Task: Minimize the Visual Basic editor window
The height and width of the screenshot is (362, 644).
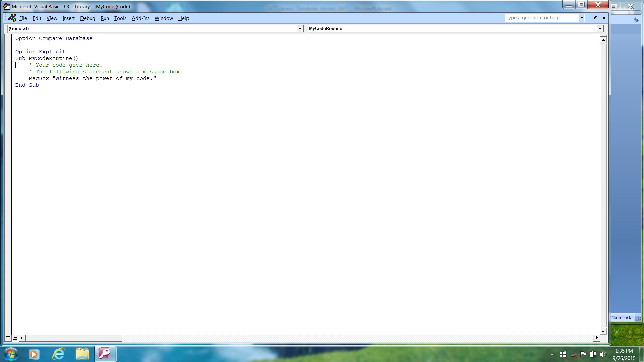Action: pos(569,5)
